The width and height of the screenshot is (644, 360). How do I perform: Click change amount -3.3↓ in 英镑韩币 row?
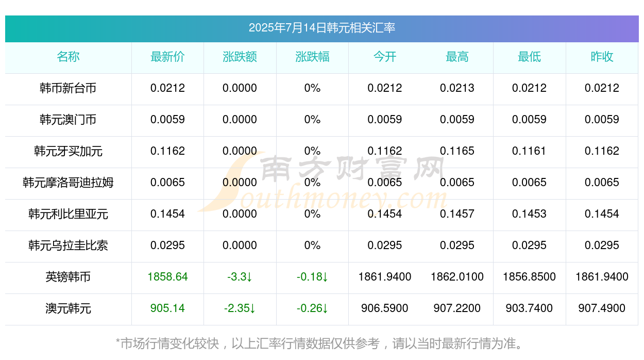(240, 277)
